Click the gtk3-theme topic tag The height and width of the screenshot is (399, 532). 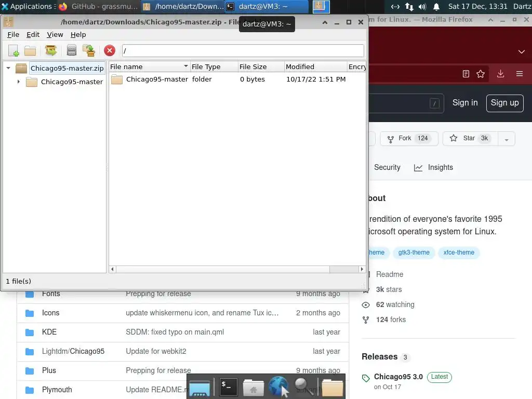point(414,252)
